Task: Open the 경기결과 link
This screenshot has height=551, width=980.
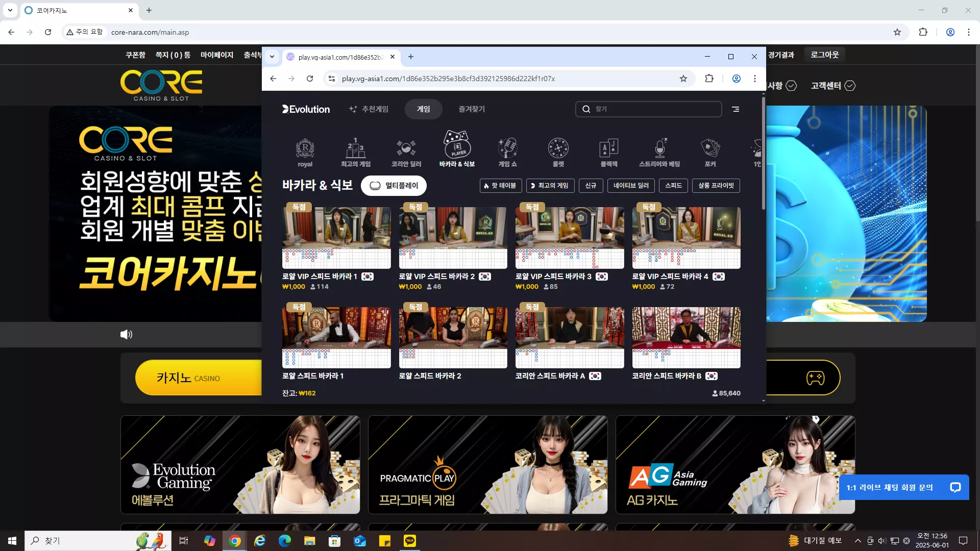Action: tap(781, 55)
